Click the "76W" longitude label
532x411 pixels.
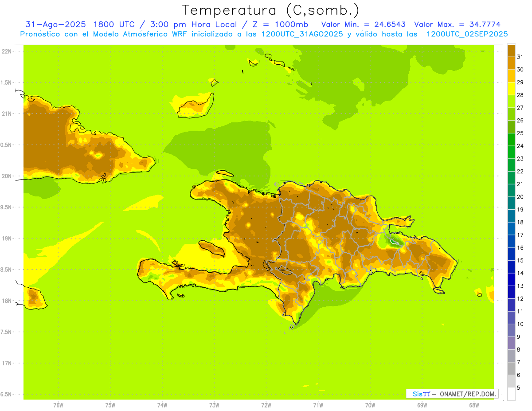click(x=58, y=405)
